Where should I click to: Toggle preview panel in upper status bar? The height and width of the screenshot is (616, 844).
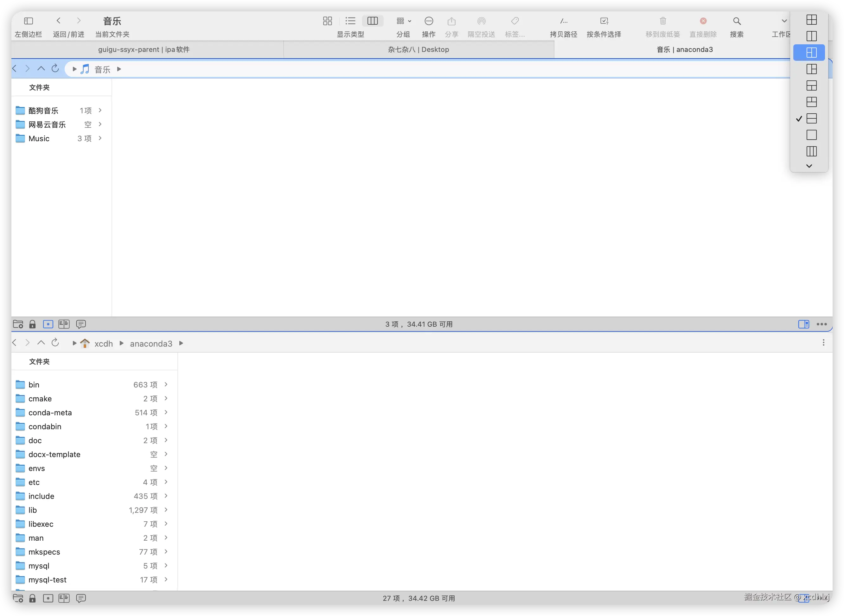point(803,324)
